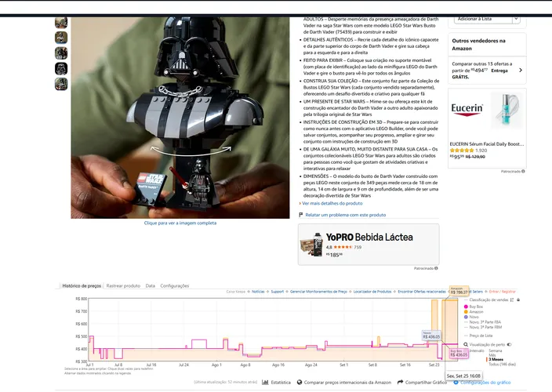This screenshot has height=392, width=552.
Task: Expand the Comparar outras 13 ofertas chevron
Action: click(521, 71)
